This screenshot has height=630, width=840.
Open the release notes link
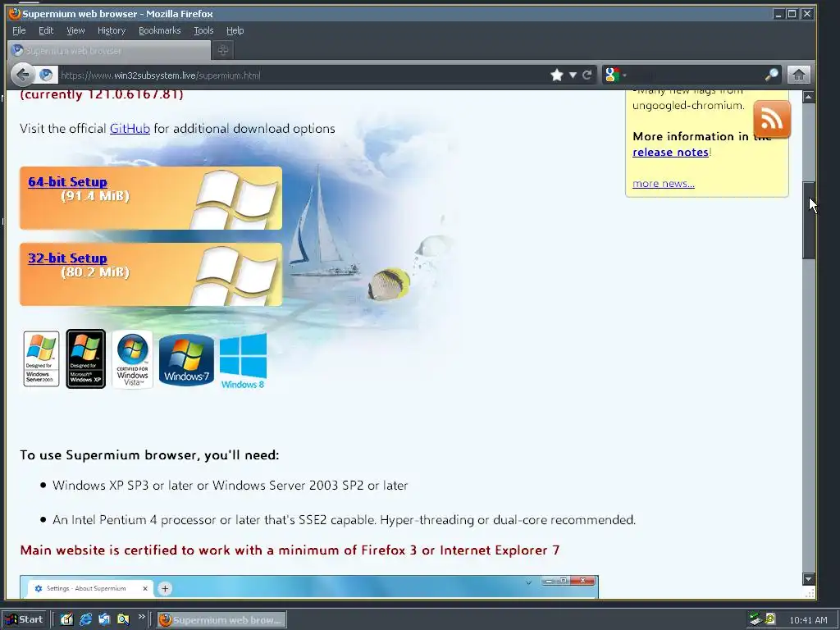point(671,152)
